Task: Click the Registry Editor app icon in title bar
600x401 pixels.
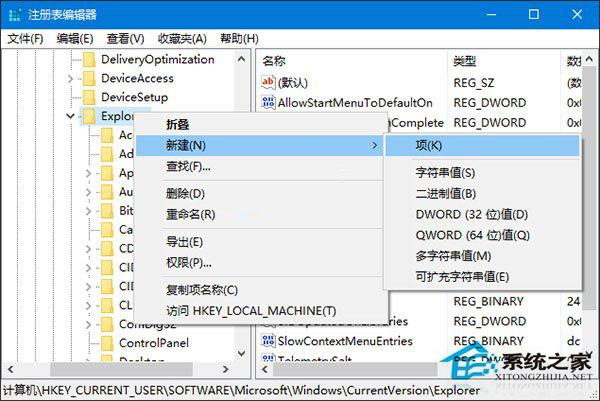Action: [15, 15]
